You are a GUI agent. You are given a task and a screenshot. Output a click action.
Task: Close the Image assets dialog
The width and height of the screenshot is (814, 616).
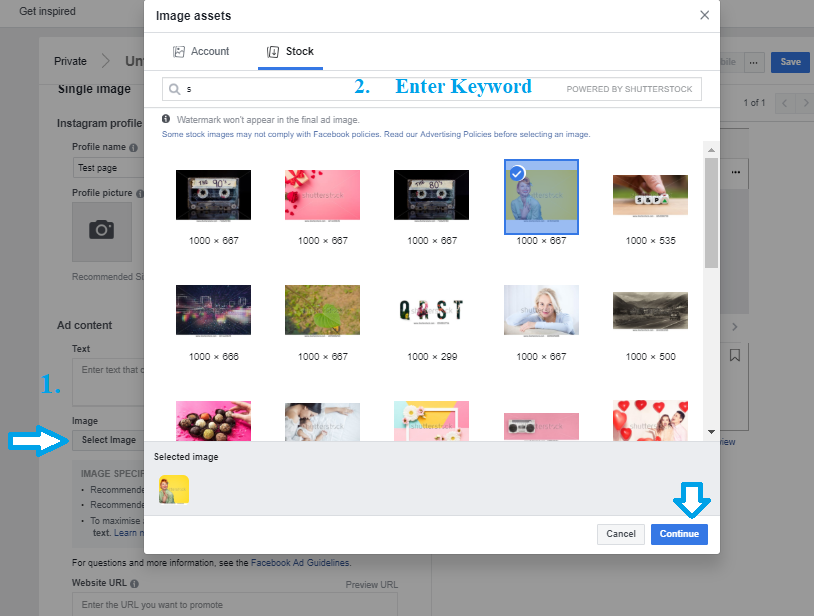coord(704,15)
